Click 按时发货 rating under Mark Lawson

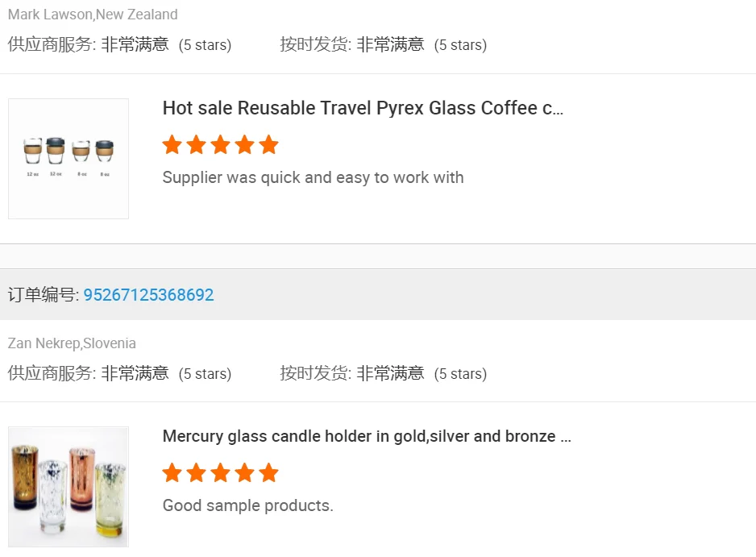pyautogui.click(x=383, y=44)
